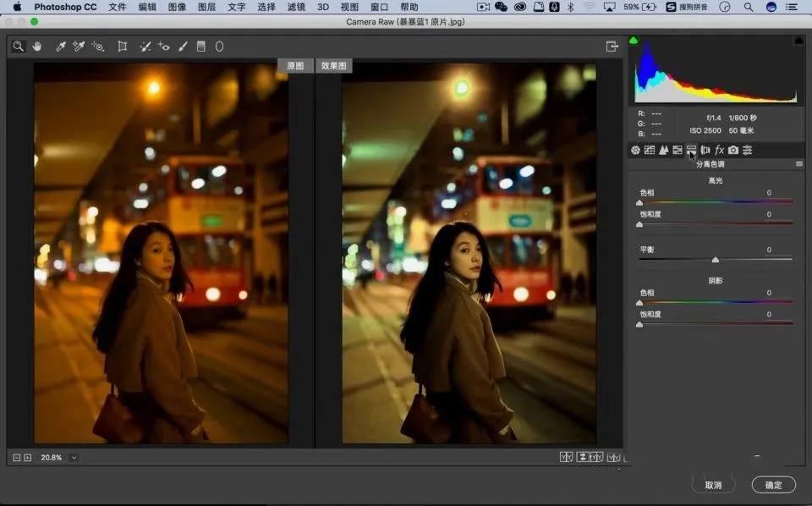This screenshot has height=506, width=812.
Task: Toggle full screen mode icon
Action: 612,47
